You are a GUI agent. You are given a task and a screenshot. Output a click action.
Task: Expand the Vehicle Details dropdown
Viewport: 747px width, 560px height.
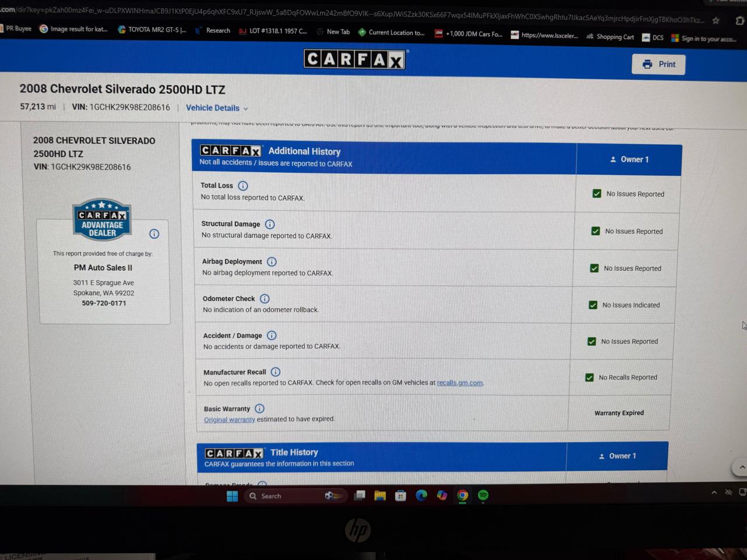click(217, 108)
